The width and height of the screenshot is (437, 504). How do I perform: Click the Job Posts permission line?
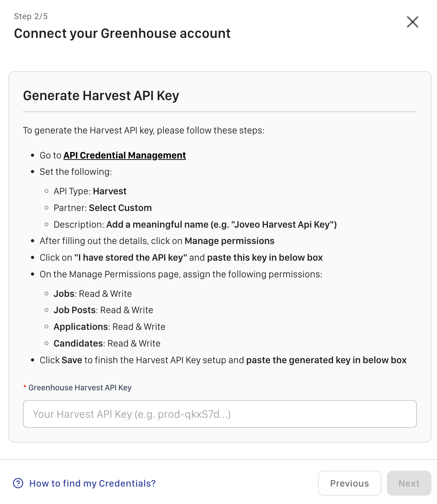103,310
